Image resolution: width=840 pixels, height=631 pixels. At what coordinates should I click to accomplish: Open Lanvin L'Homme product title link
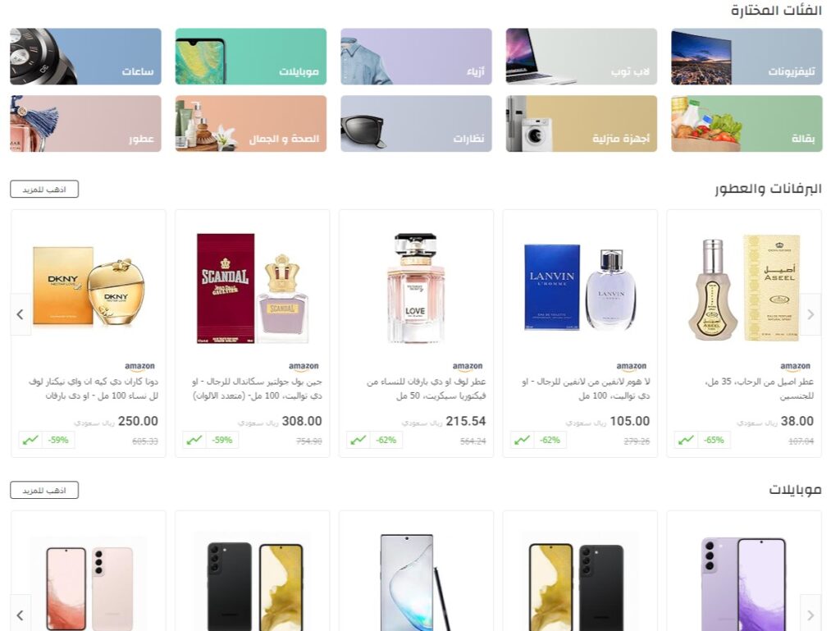click(x=586, y=389)
